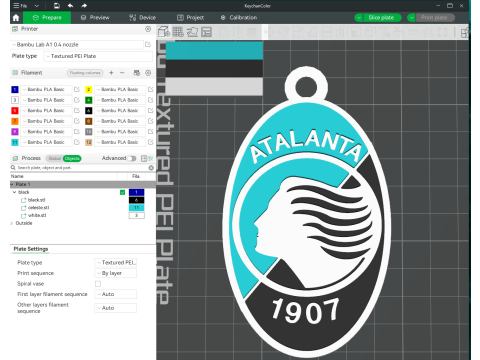Click the Arrange all objects toolbar icon
480x360 pixels.
pos(207,32)
